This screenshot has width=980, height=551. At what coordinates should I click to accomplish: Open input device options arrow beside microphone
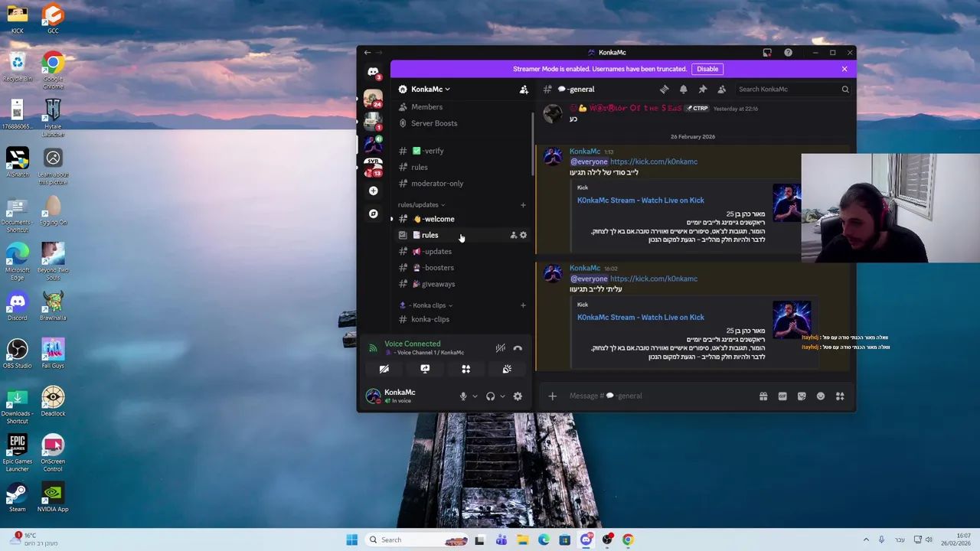(475, 396)
